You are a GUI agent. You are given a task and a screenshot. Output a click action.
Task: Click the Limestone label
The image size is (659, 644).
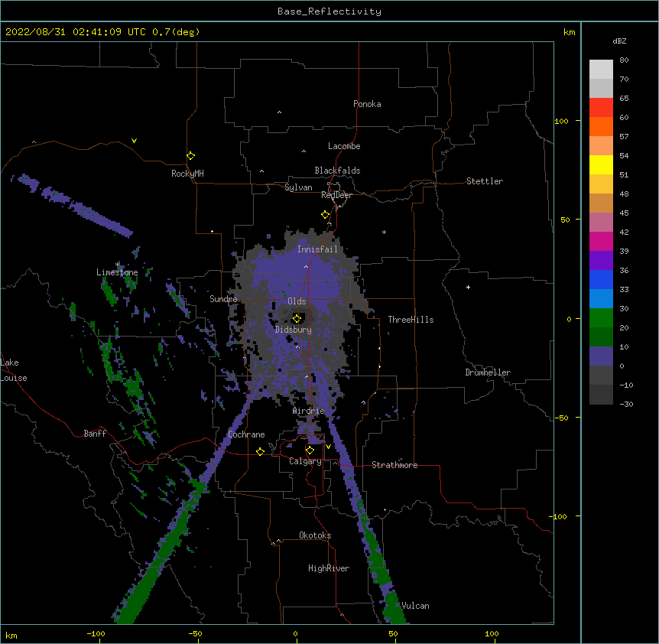point(117,272)
